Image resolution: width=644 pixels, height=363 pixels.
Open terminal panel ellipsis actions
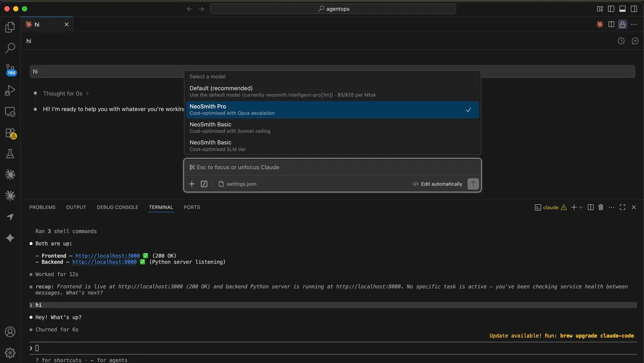(x=611, y=207)
